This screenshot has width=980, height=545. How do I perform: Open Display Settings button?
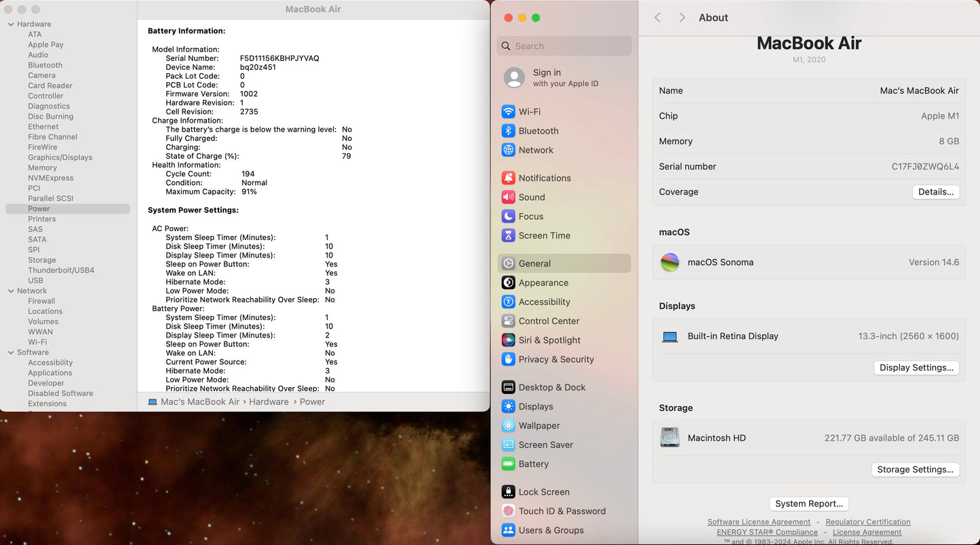coord(916,367)
